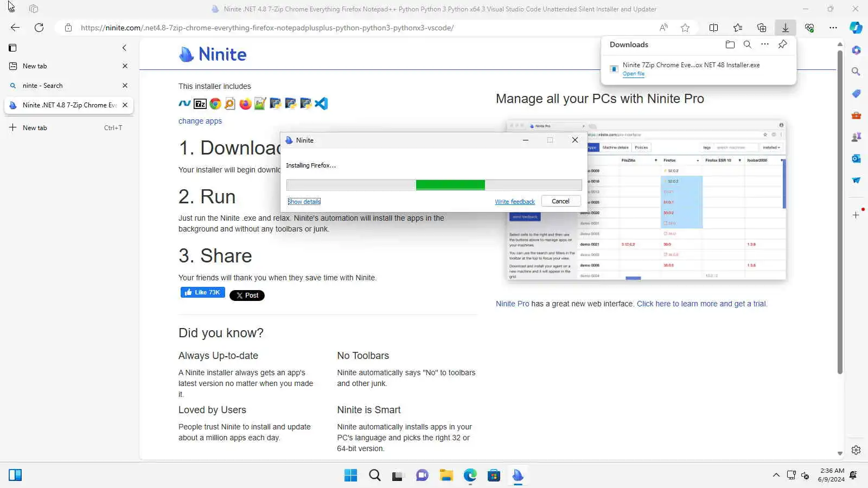Open the Windows Start menu
This screenshot has height=488, width=868.
(351, 476)
